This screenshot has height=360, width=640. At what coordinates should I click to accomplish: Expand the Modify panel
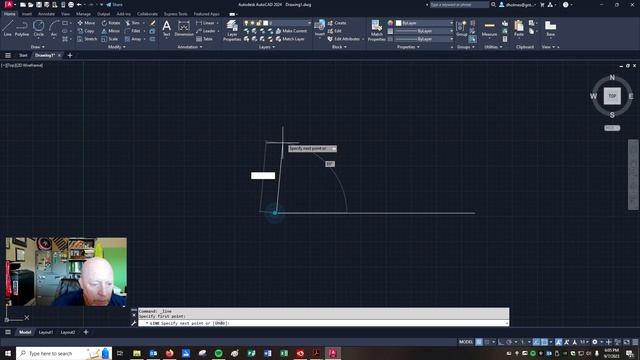(117, 47)
